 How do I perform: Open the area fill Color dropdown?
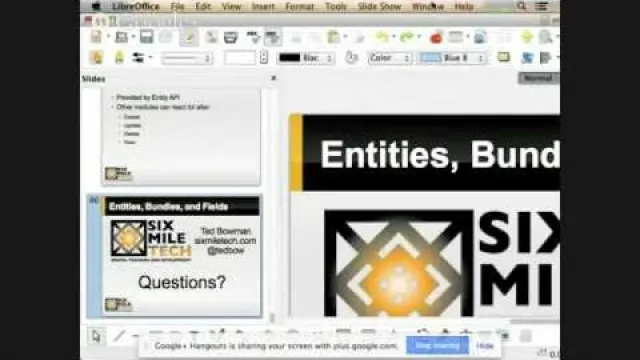tap(389, 58)
